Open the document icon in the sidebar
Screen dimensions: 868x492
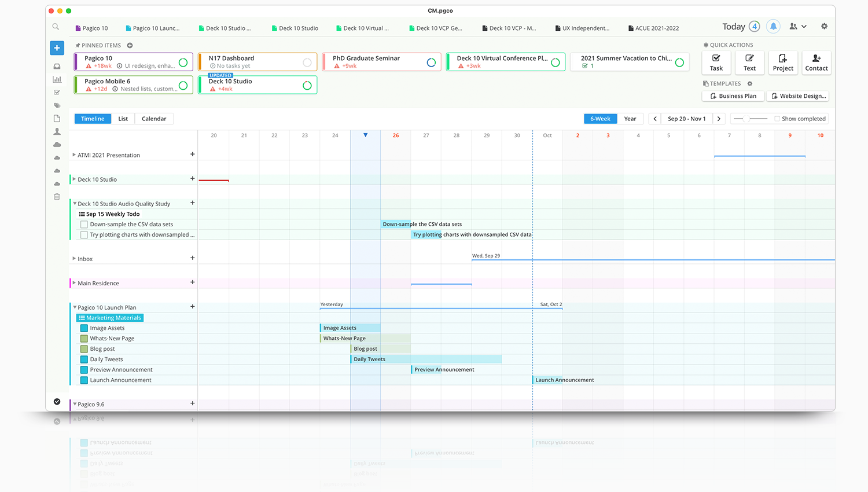[x=57, y=119]
